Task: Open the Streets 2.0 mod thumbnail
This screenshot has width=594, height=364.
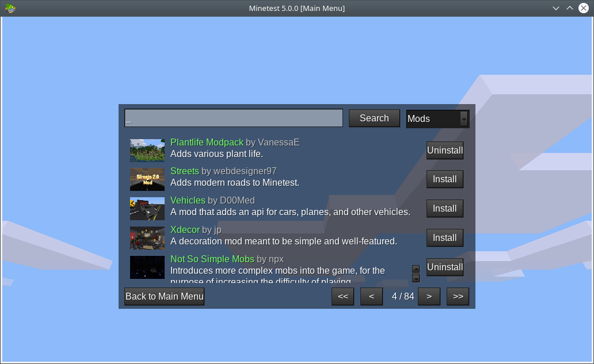Action: 147,179
